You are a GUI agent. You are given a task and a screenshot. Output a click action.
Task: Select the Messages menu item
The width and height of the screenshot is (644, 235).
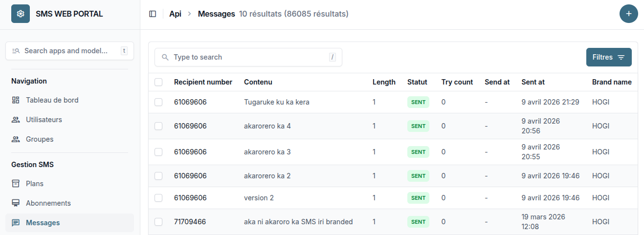(69, 223)
